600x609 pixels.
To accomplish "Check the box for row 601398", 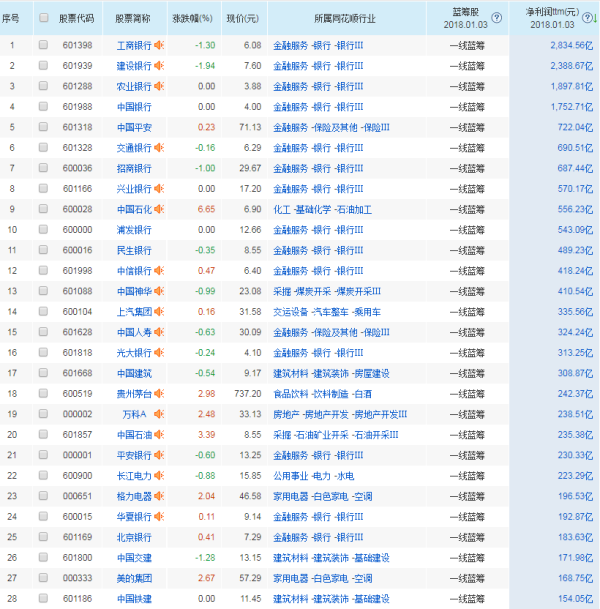I will 43,45.
